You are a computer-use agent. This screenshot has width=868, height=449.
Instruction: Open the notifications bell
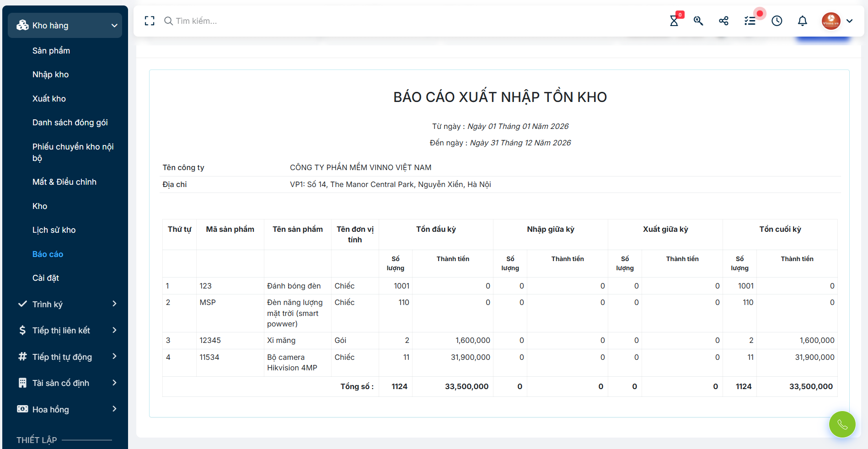tap(803, 21)
